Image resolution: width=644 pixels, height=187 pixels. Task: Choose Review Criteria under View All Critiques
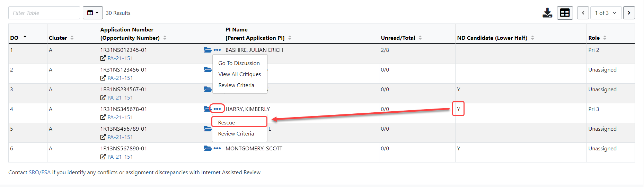point(236,85)
